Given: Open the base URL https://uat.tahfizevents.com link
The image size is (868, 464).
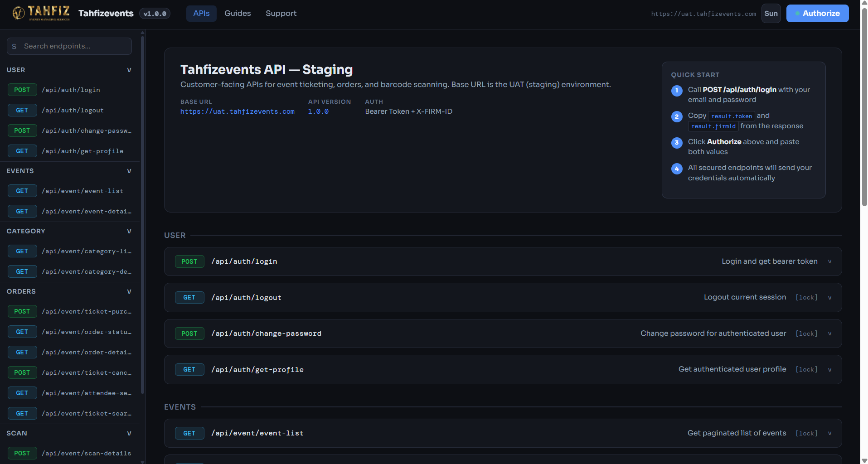Looking at the screenshot, I should (238, 111).
